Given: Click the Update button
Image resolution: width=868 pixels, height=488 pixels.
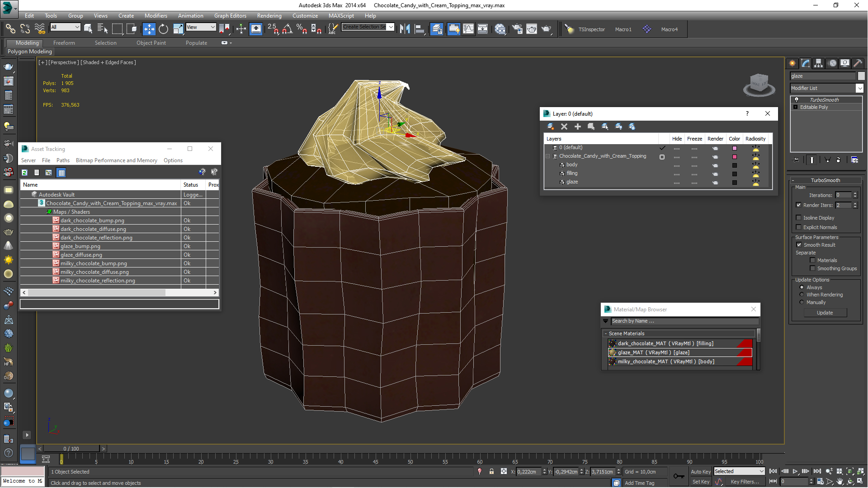Looking at the screenshot, I should [825, 313].
